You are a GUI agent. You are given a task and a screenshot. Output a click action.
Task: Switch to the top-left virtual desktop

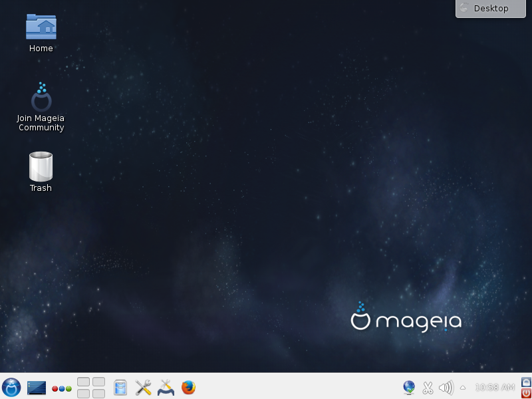click(x=84, y=382)
